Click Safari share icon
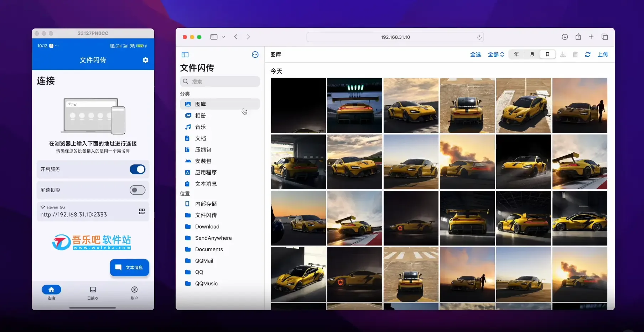The width and height of the screenshot is (644, 332). 578,37
